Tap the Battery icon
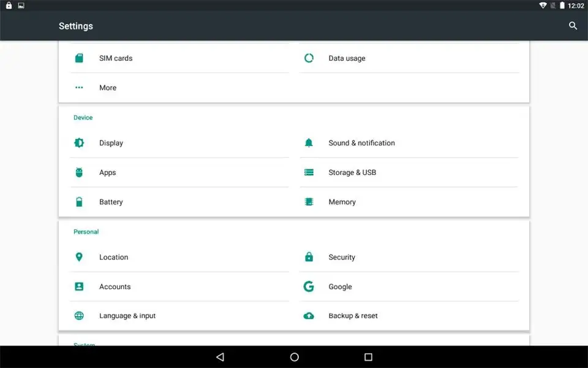Viewport: 588px width, 368px height. click(x=79, y=202)
